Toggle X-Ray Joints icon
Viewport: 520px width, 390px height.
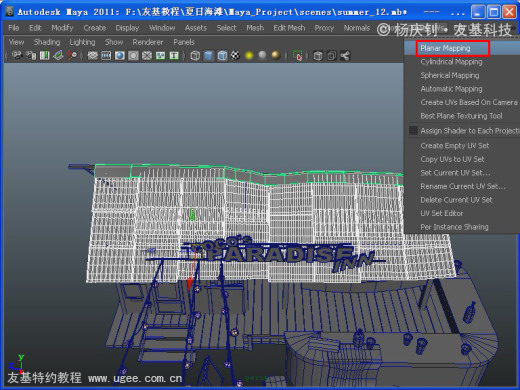coord(345,55)
